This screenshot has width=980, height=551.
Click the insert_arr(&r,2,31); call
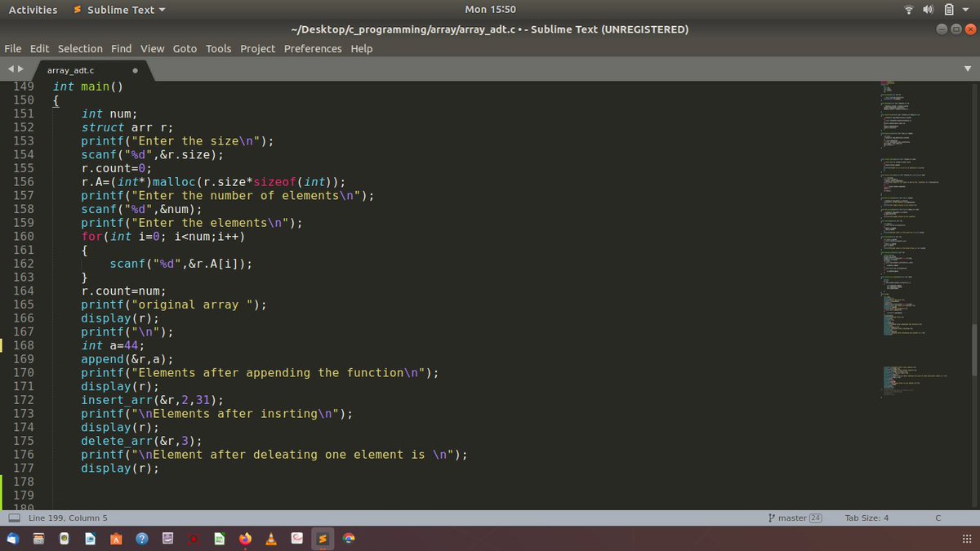pyautogui.click(x=152, y=400)
